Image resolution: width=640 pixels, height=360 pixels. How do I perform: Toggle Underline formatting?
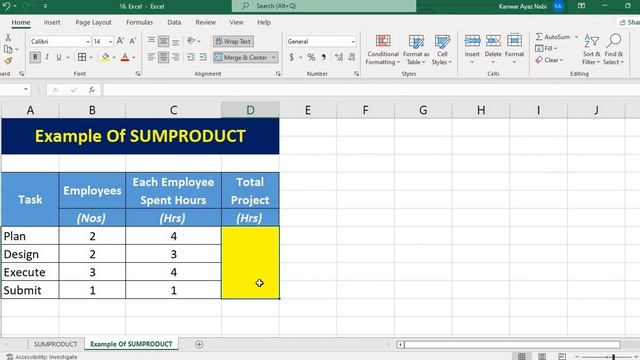click(59, 58)
